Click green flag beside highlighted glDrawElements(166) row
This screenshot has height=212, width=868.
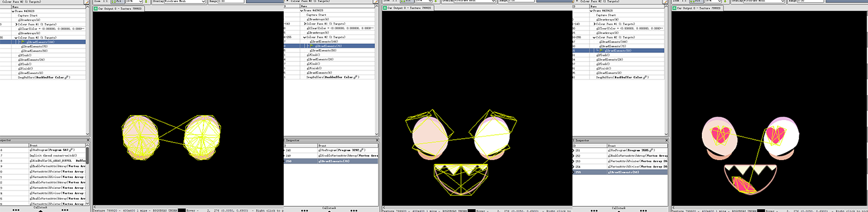(x=23, y=42)
